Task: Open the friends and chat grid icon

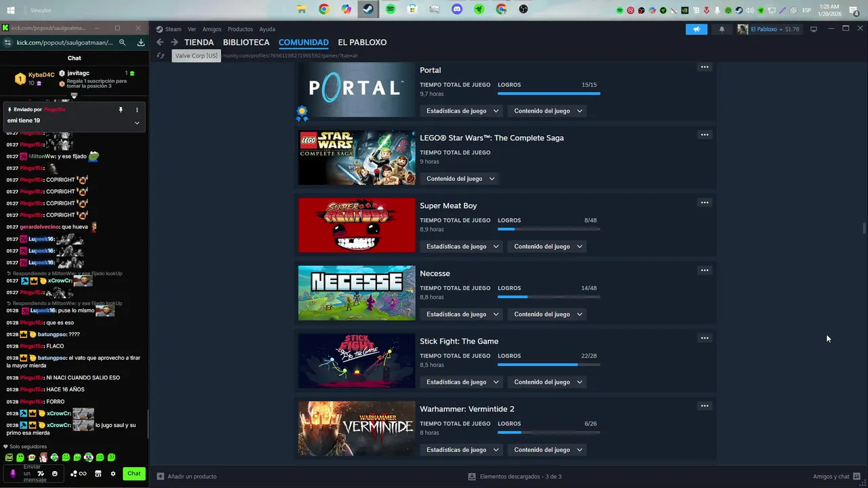Action: tap(857, 476)
